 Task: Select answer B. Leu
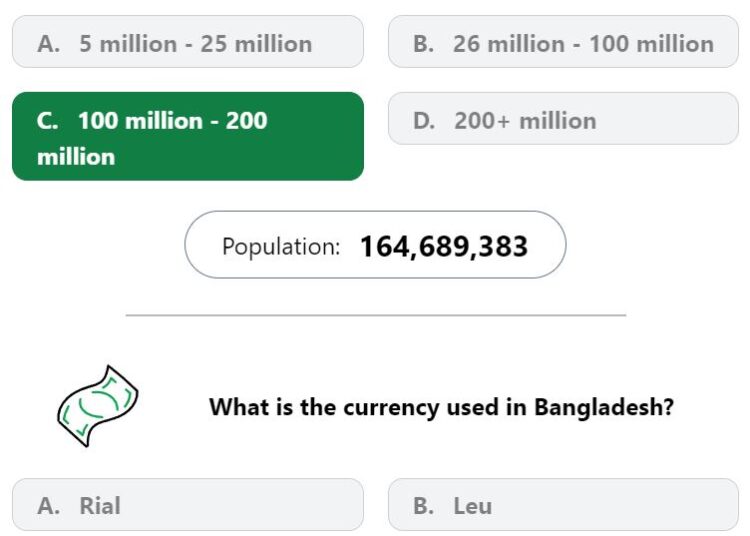563,504
